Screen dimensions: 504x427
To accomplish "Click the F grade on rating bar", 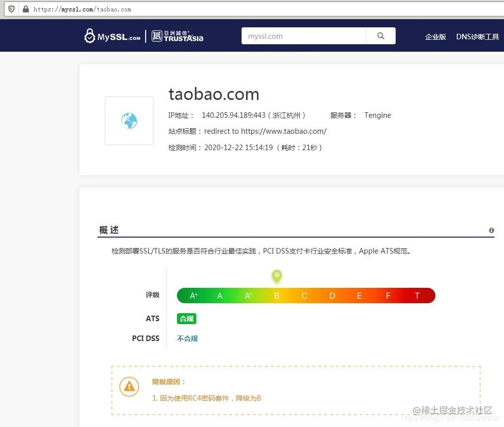I will coord(388,295).
